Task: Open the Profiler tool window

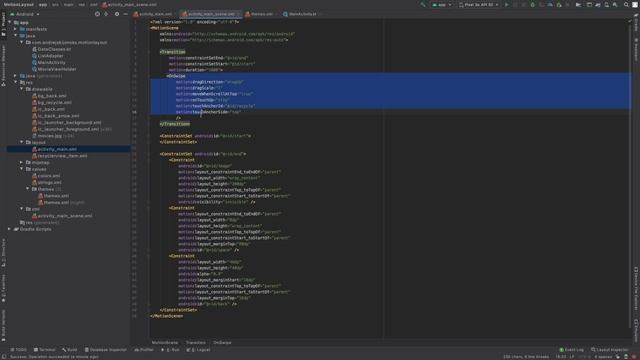Action: (144, 350)
